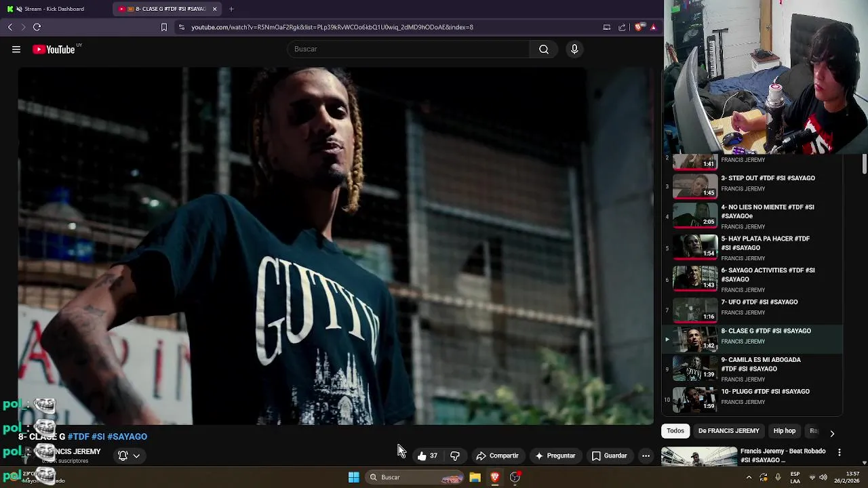Click the #SI hashtag in title
This screenshot has width=868, height=488.
pos(98,436)
